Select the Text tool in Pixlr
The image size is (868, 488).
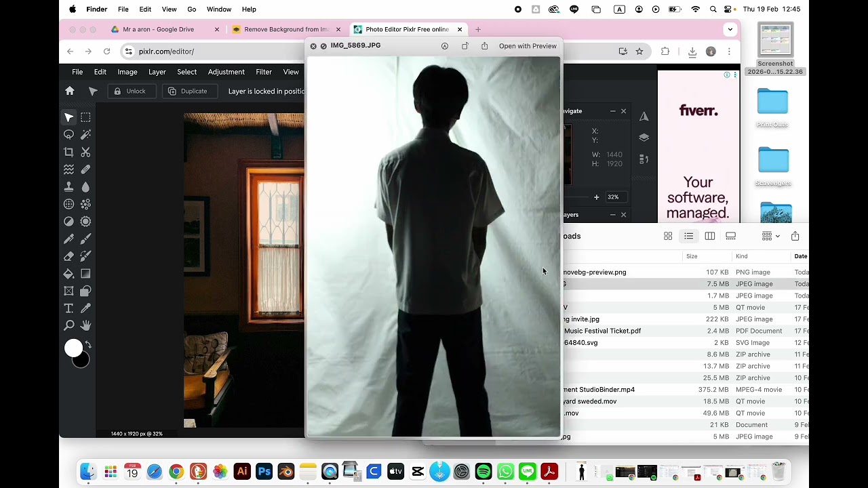pos(68,308)
